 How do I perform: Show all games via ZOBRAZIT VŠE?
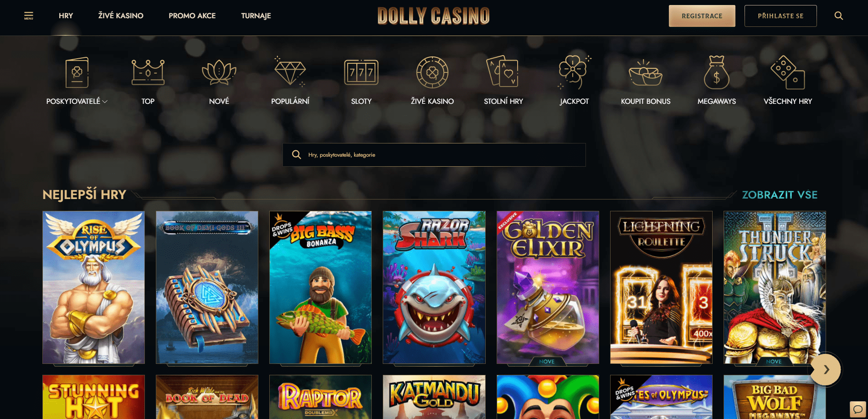click(780, 195)
